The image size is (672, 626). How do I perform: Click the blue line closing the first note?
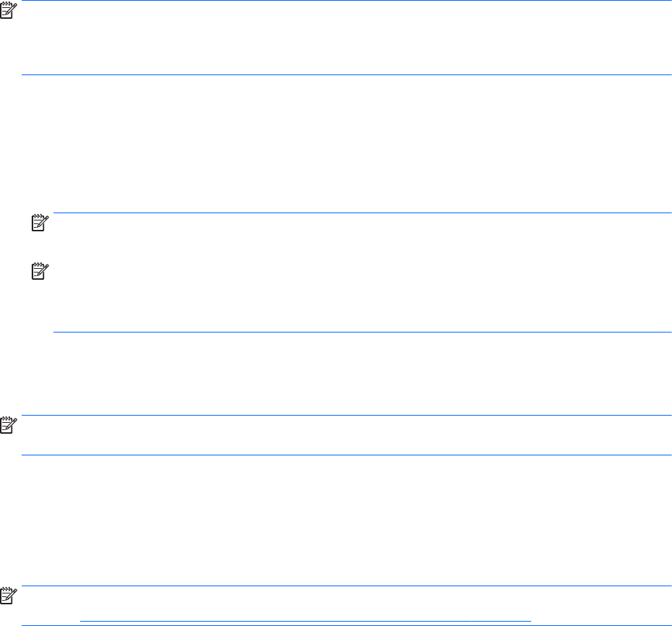[347, 74]
